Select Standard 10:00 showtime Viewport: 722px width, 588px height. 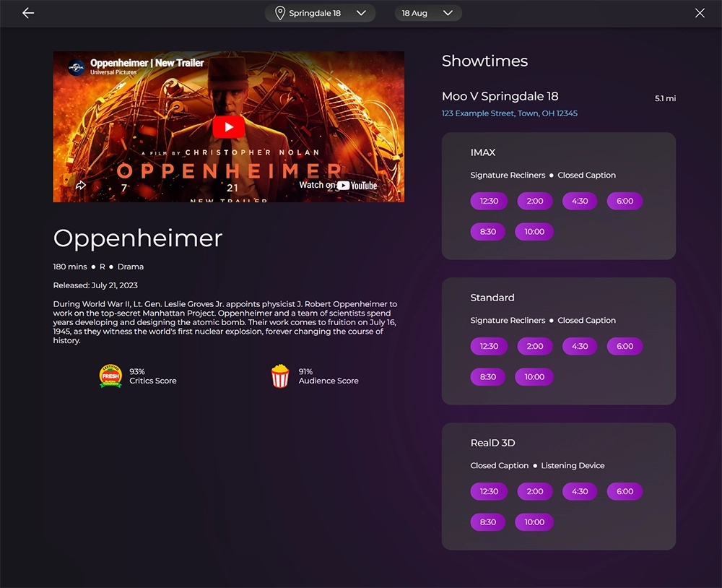(x=534, y=377)
